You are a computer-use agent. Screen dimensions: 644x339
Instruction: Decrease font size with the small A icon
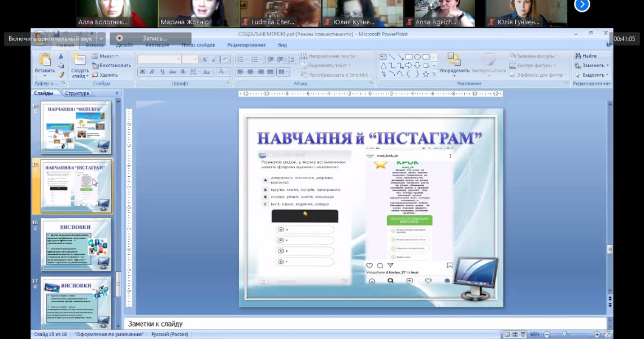[214, 59]
